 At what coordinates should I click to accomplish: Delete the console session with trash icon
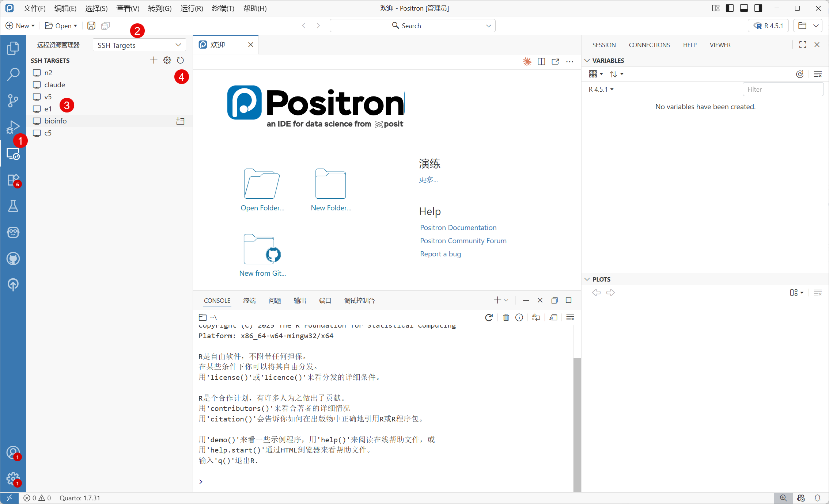pos(506,317)
